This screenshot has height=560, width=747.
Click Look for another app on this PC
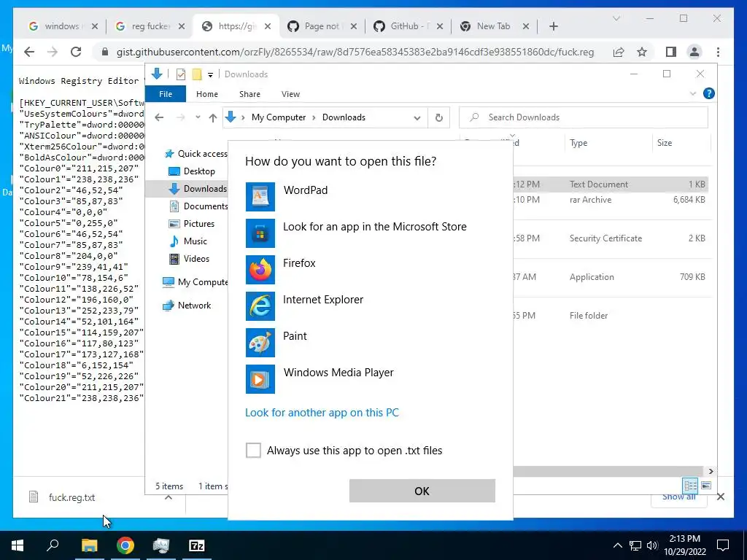point(322,413)
